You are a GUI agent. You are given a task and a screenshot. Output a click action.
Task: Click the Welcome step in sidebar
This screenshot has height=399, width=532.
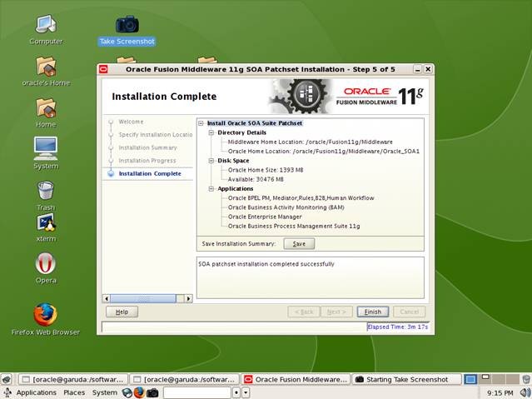click(131, 122)
